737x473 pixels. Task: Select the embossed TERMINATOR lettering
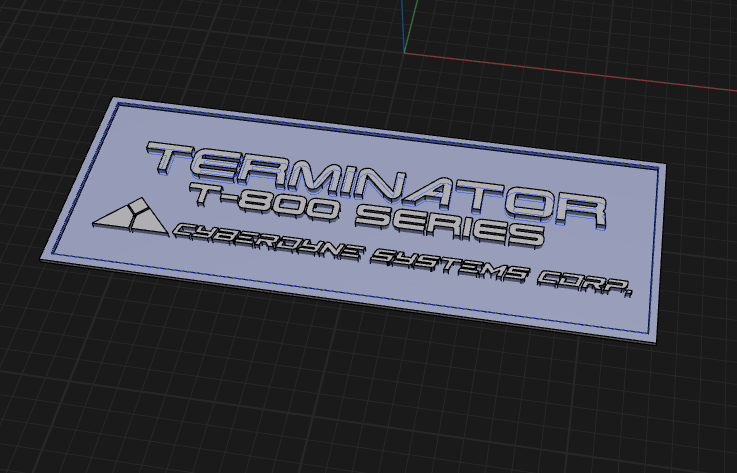tap(376, 184)
